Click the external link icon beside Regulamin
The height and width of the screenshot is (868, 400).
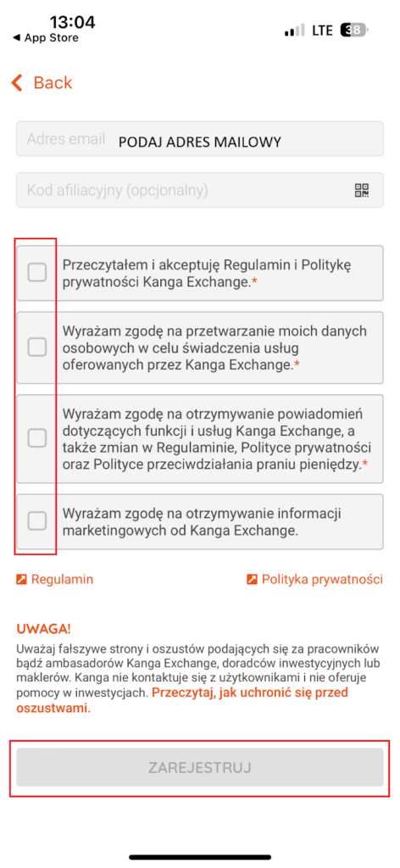click(x=21, y=580)
